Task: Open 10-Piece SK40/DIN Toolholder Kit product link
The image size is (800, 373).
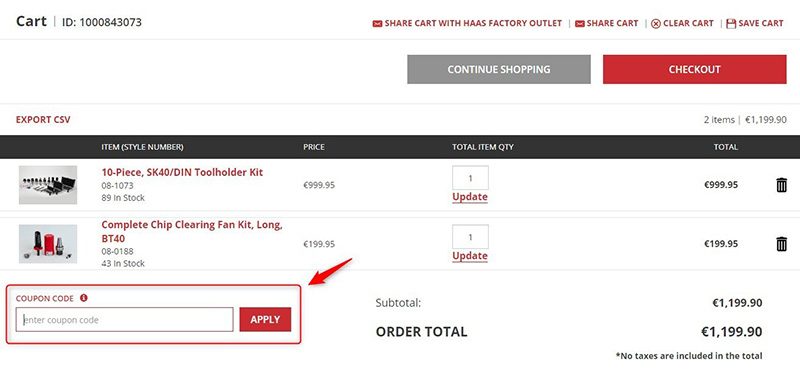Action: [x=182, y=172]
